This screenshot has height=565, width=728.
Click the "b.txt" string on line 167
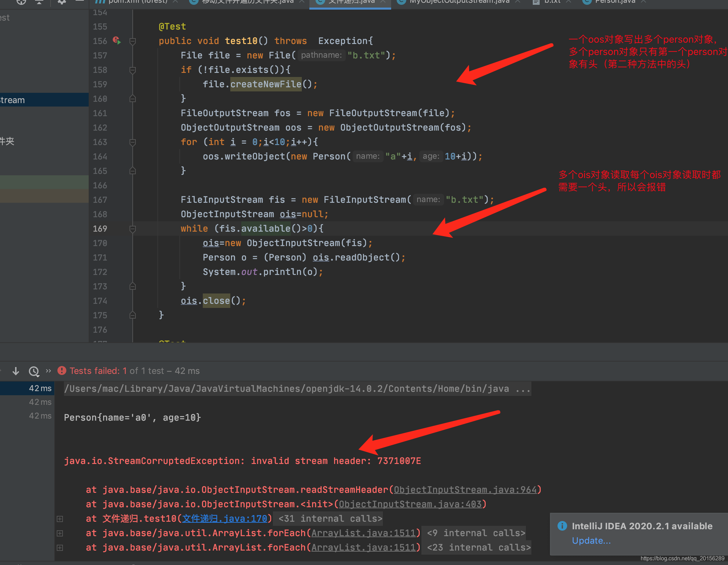(x=464, y=200)
